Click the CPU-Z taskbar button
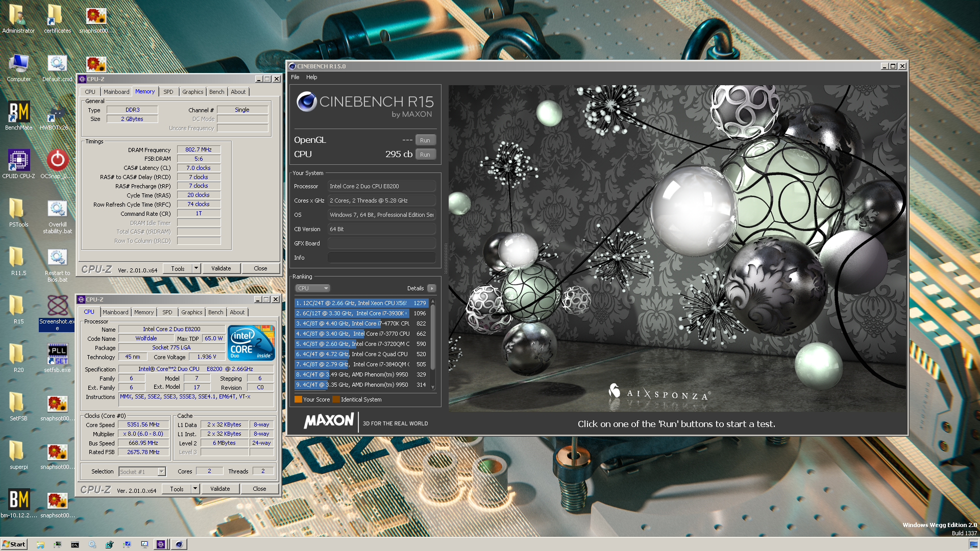 (161, 544)
